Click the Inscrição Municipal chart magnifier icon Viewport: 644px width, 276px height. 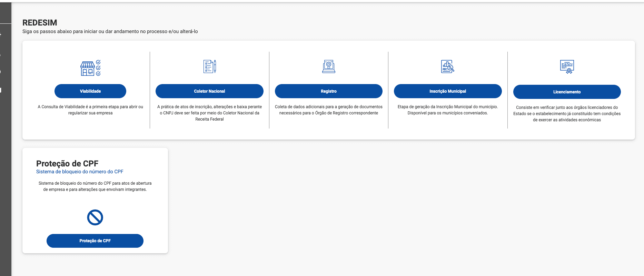[x=448, y=67]
